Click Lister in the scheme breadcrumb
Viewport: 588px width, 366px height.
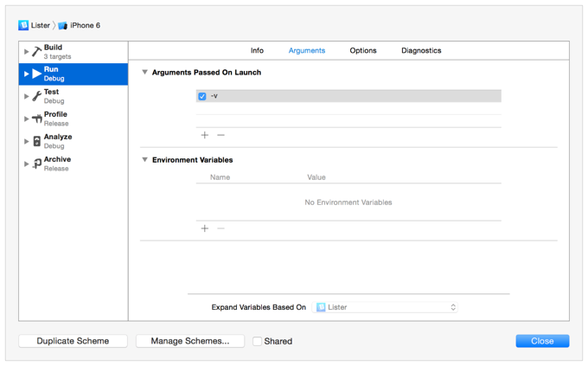[41, 25]
